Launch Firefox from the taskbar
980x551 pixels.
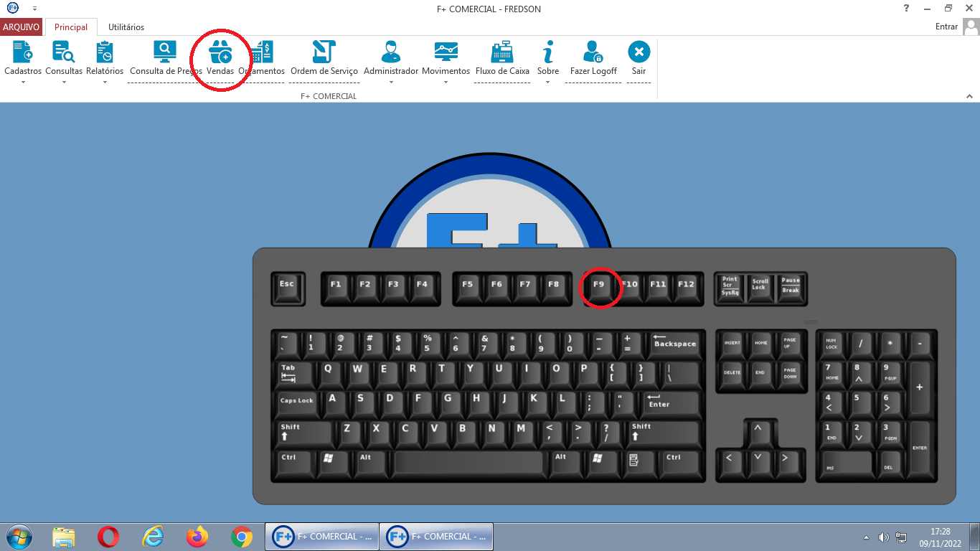click(x=197, y=537)
